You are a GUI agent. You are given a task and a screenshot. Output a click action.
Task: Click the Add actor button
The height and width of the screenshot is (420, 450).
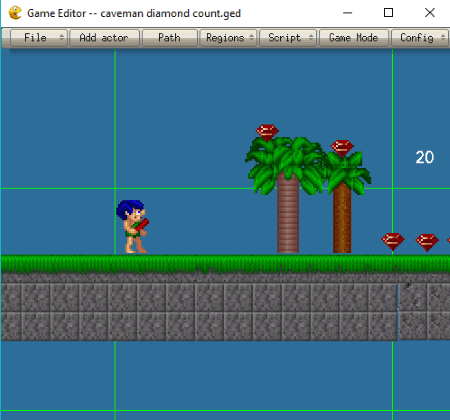[104, 38]
